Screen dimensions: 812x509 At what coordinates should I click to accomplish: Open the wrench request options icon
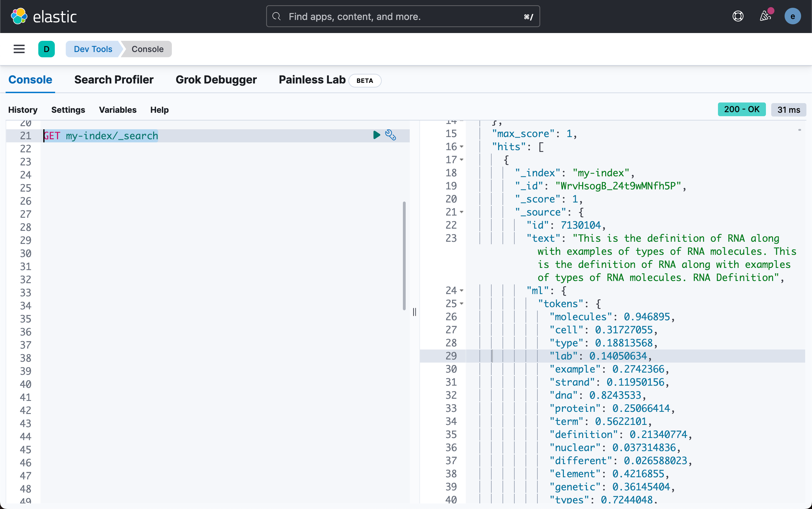390,135
